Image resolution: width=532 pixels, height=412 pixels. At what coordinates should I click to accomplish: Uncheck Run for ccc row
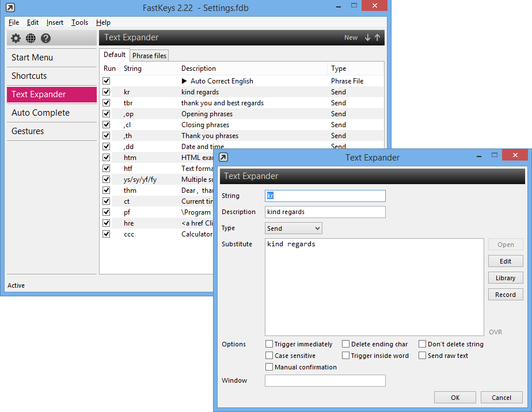[107, 234]
